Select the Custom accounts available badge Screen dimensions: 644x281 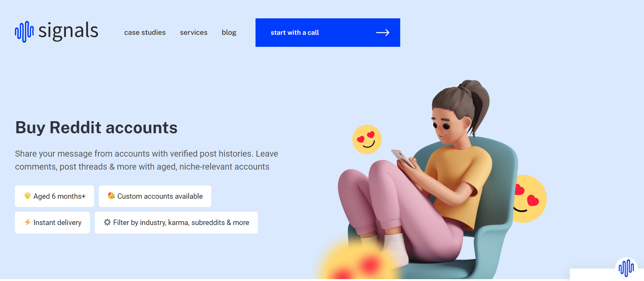tap(155, 196)
